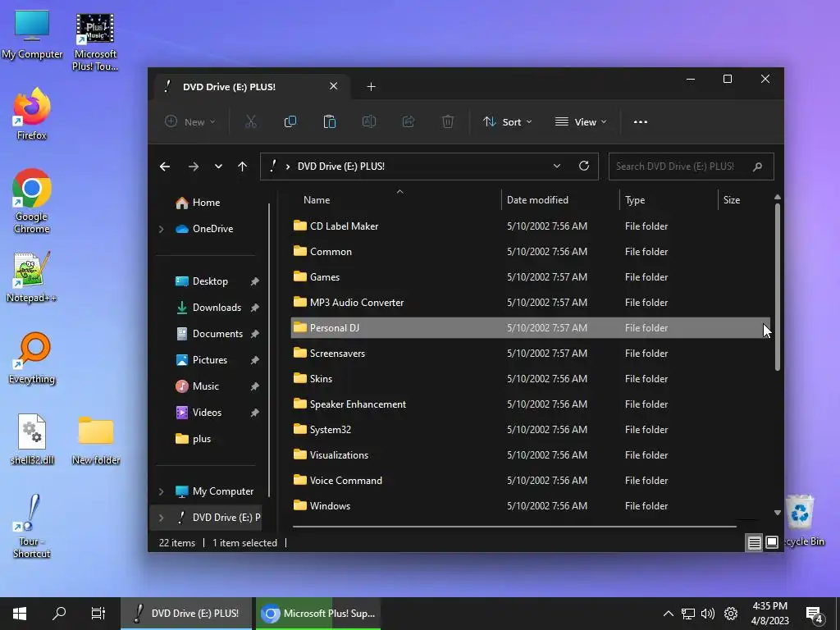The image size is (840, 630).
Task: Open volume control in system tray
Action: click(x=708, y=614)
